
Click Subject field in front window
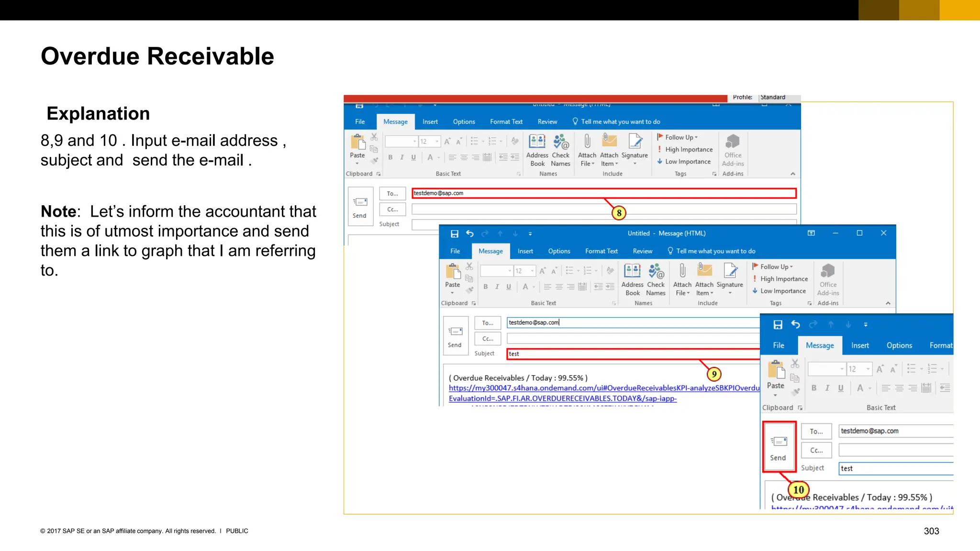click(x=896, y=468)
